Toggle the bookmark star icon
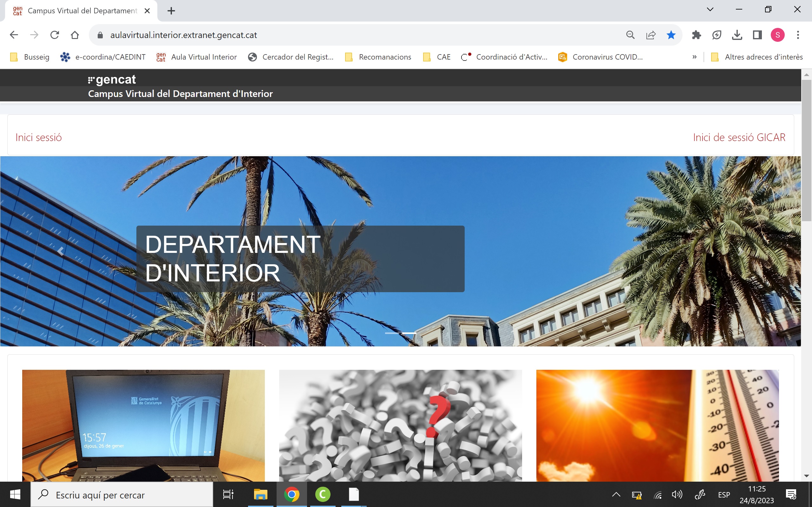Screen dimensions: 812x507 click(x=671, y=35)
